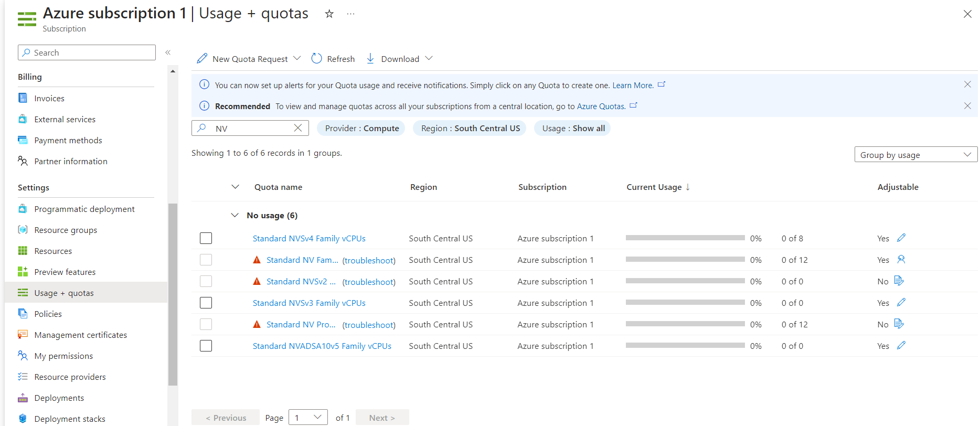Open the Provider : Compute filter
The width and height of the screenshot is (980, 426).
tap(362, 128)
